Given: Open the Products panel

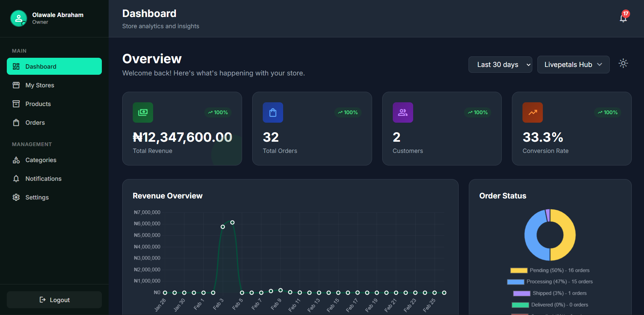Looking at the screenshot, I should point(38,104).
